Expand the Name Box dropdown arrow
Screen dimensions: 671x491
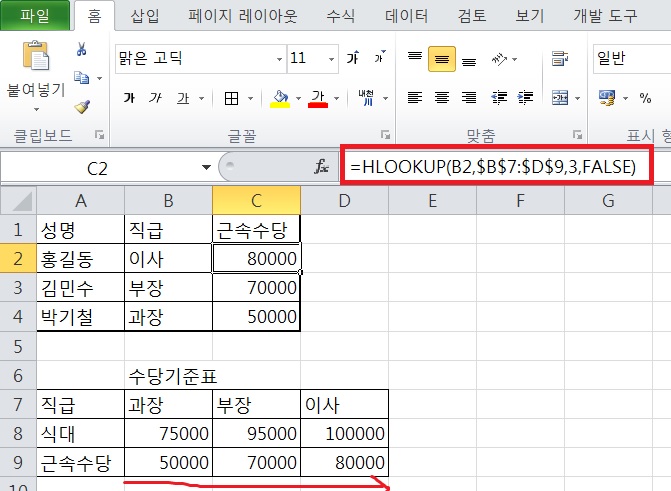point(207,167)
